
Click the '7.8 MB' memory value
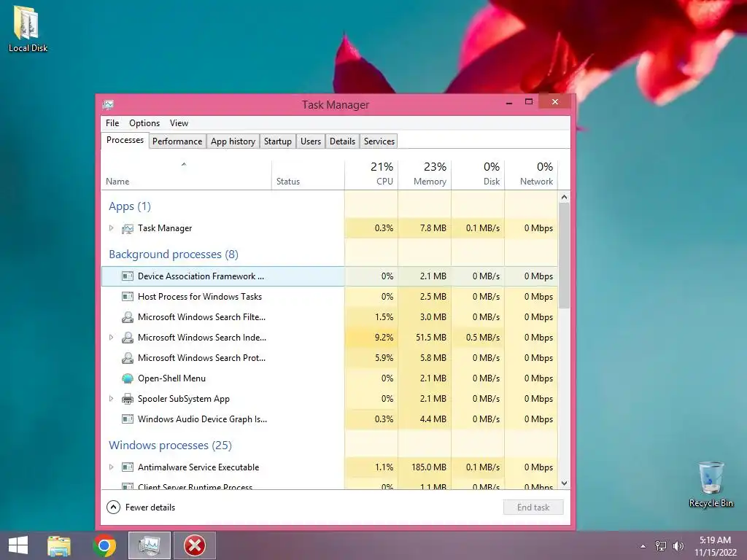433,228
